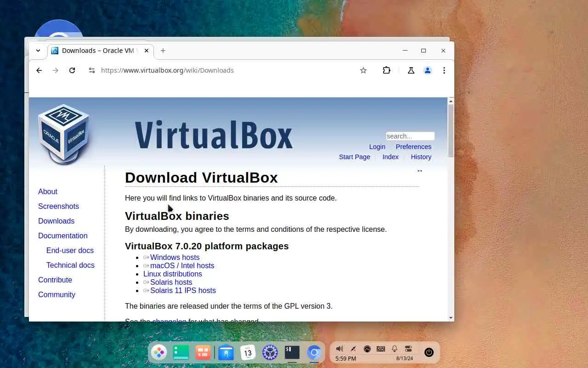Open Community sidebar link
Screen dimensions: 588x368
[x=57, y=294]
